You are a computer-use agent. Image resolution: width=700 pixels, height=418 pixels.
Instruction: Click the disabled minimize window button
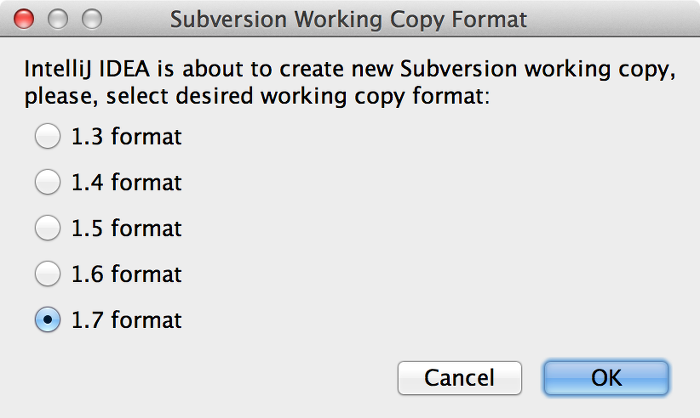[58, 19]
